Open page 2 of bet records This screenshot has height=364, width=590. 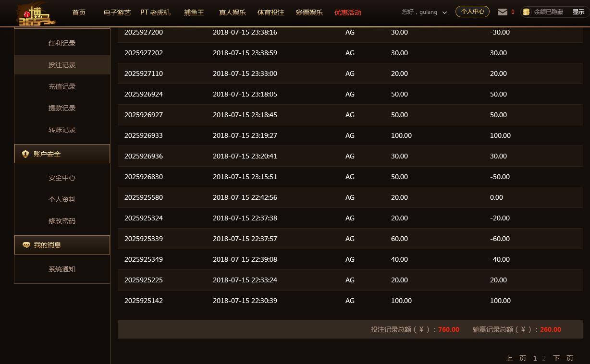tap(543, 358)
